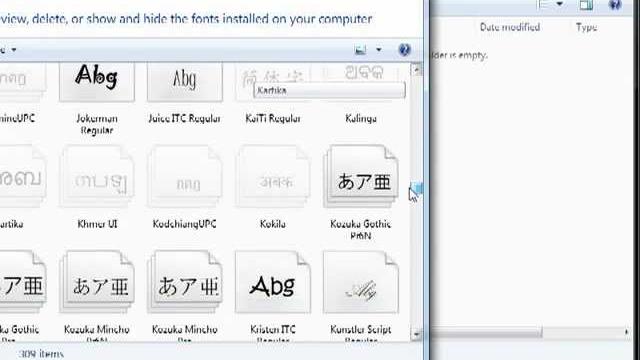640x360 pixels.
Task: Select the Kartika font icon
Action: click(23, 177)
